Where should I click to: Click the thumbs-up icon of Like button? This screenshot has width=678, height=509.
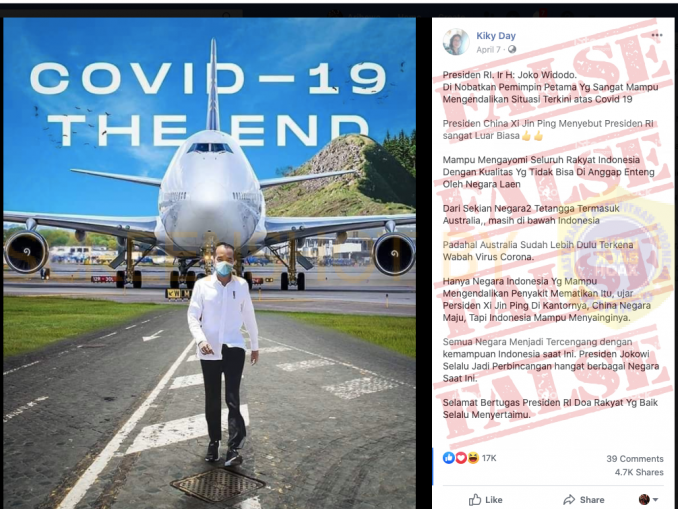pyautogui.click(x=475, y=499)
